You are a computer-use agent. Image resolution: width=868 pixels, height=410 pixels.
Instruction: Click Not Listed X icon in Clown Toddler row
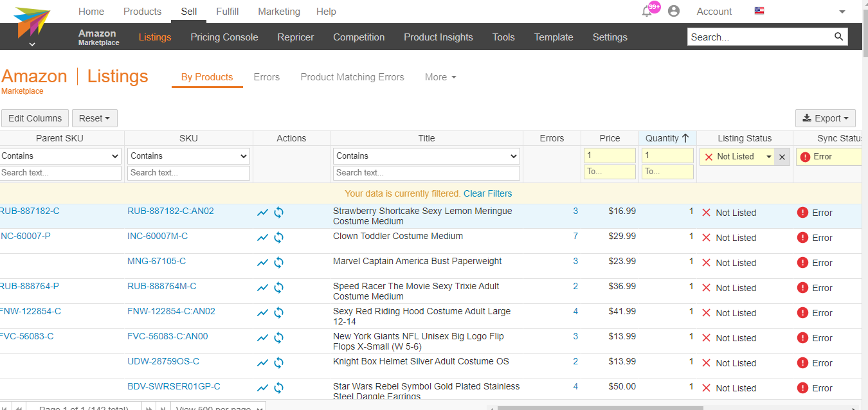pyautogui.click(x=706, y=238)
